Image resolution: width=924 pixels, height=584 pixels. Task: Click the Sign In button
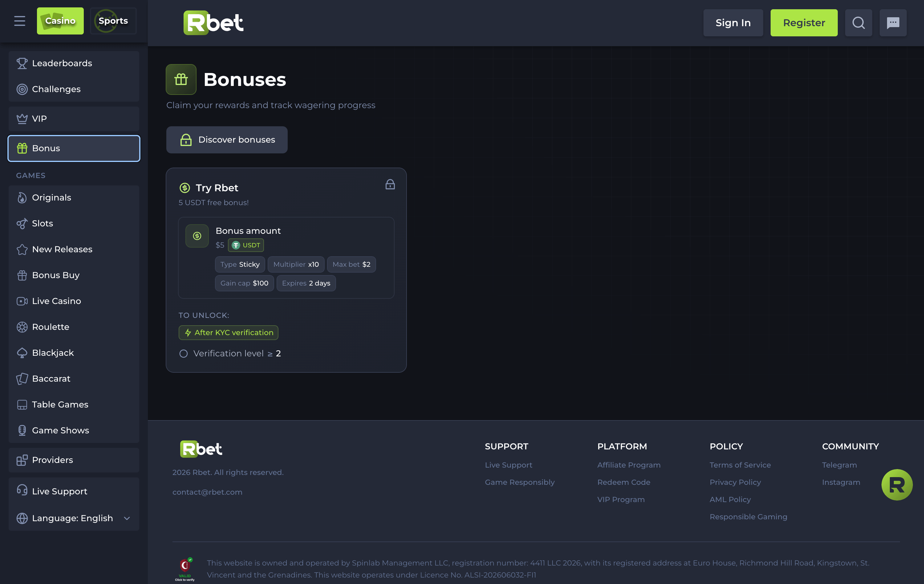[x=733, y=23]
